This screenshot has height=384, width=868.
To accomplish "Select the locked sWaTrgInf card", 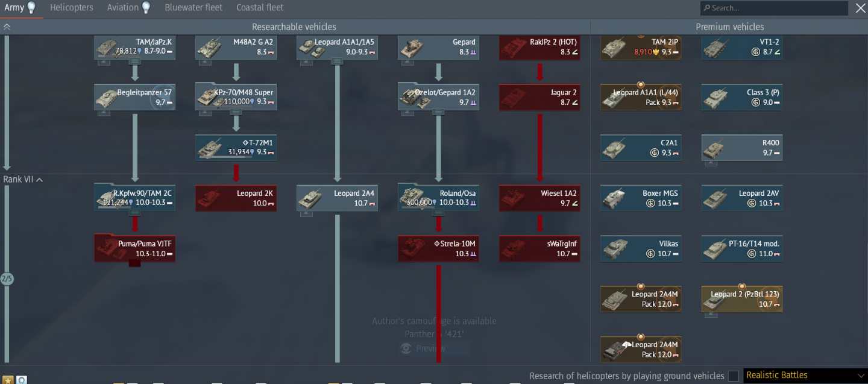I will 540,248.
